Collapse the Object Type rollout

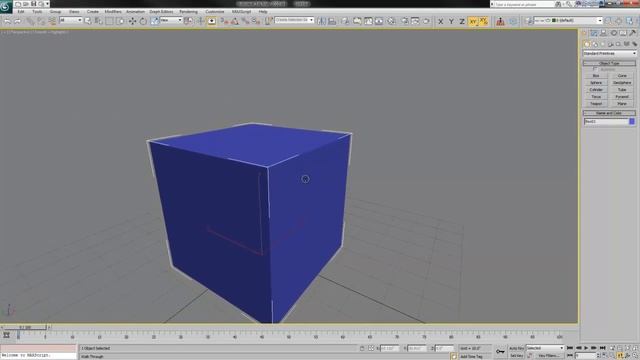(609, 63)
